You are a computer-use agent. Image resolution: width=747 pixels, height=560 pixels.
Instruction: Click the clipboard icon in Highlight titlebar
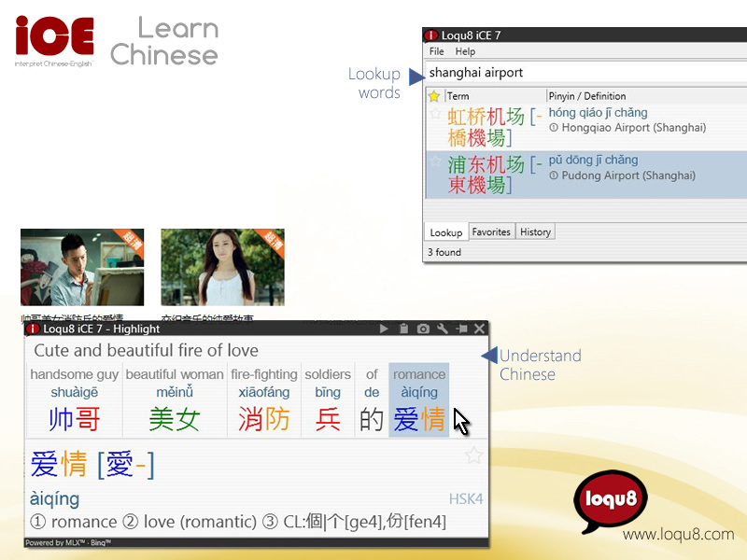[x=403, y=329]
